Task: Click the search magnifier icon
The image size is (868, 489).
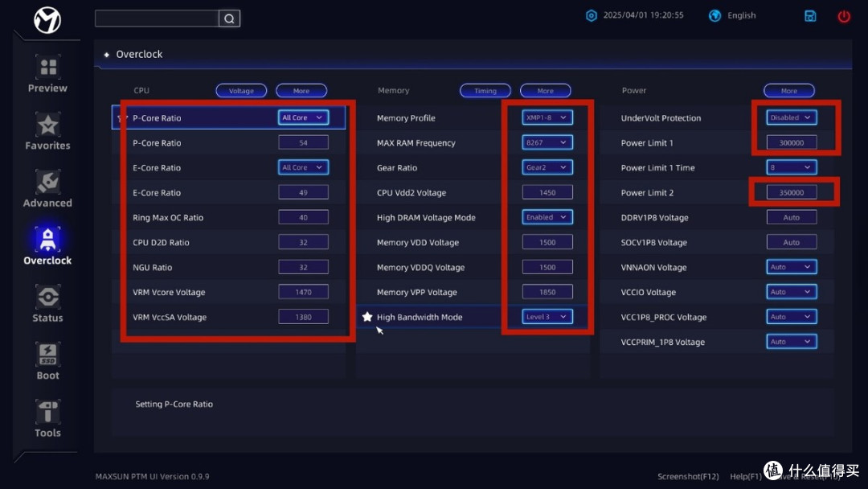Action: point(229,18)
